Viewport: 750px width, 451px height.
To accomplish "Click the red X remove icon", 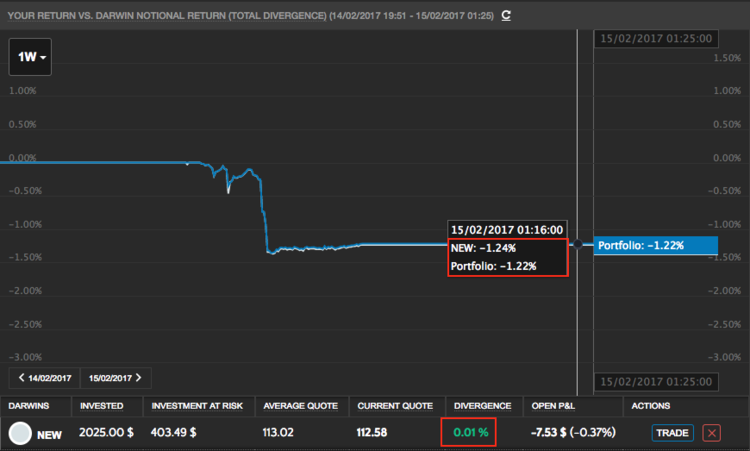I will [x=711, y=432].
